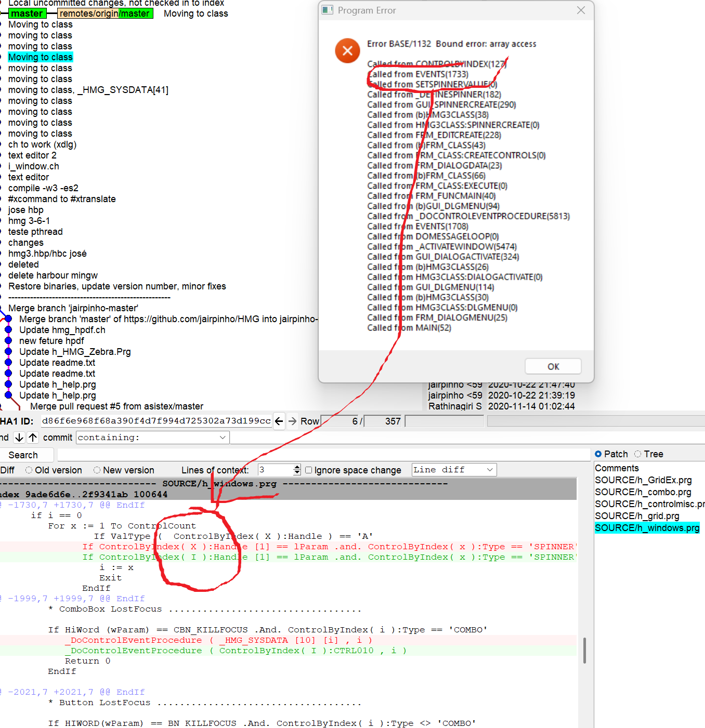Image resolution: width=705 pixels, height=728 pixels.
Task: Select the Old version radio button
Action: click(x=29, y=470)
